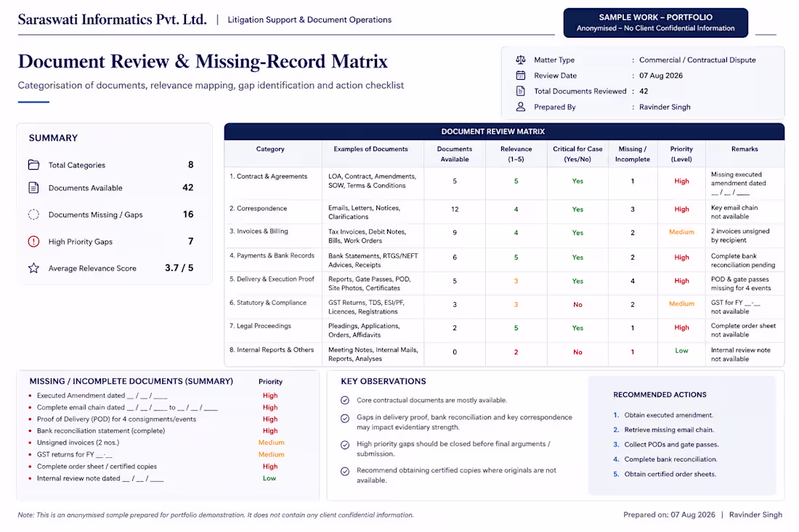Image resolution: width=799 pixels, height=532 pixels.
Task: Click '5. Obtain certified order sheets.' action
Action: coord(665,474)
